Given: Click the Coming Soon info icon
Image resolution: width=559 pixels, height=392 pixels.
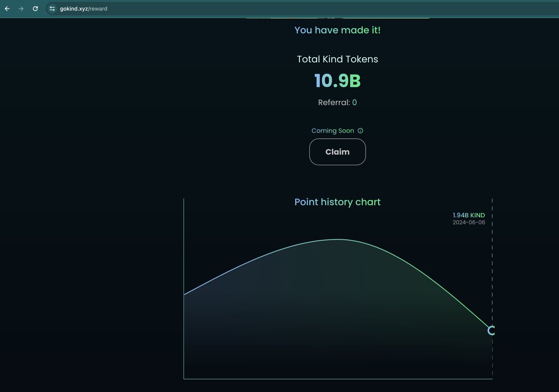Looking at the screenshot, I should [x=360, y=131].
